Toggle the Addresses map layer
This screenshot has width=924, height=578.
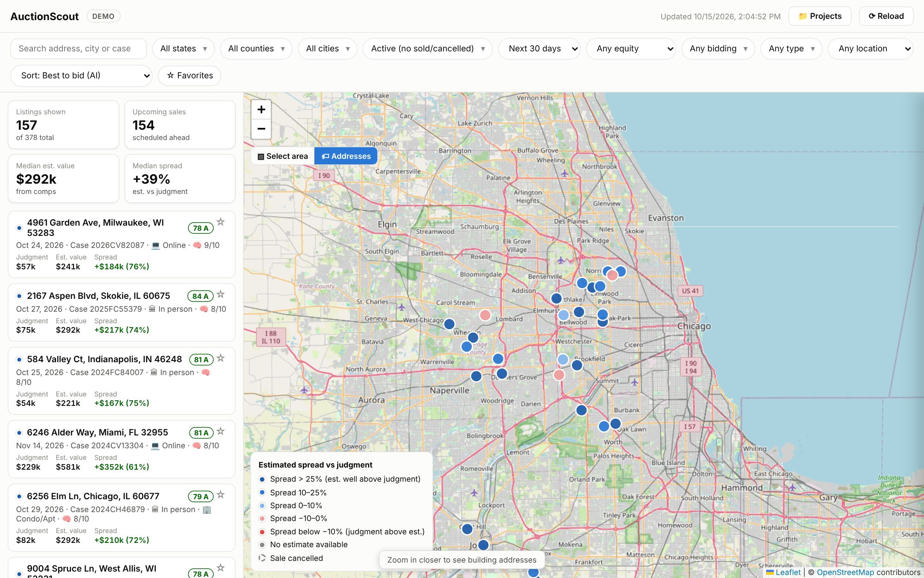tap(346, 156)
